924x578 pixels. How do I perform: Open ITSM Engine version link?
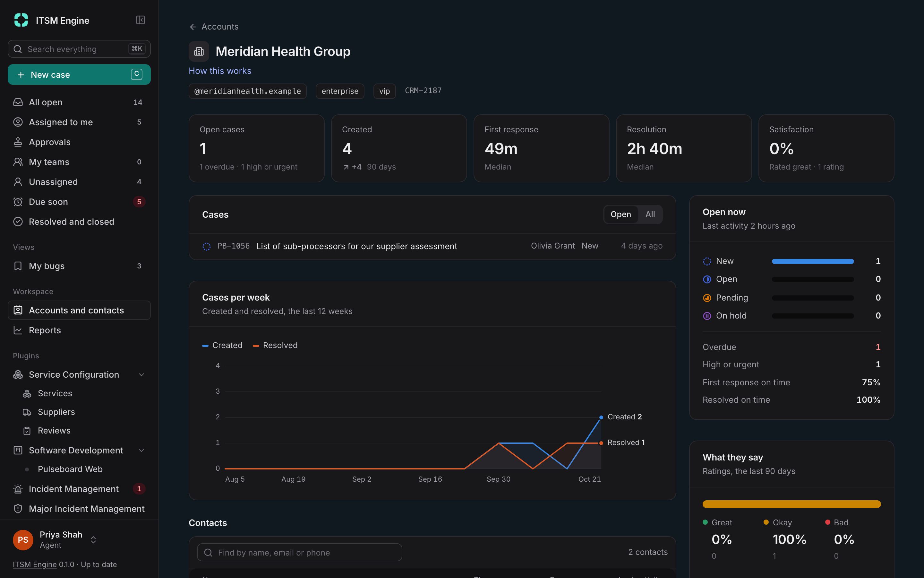point(35,565)
